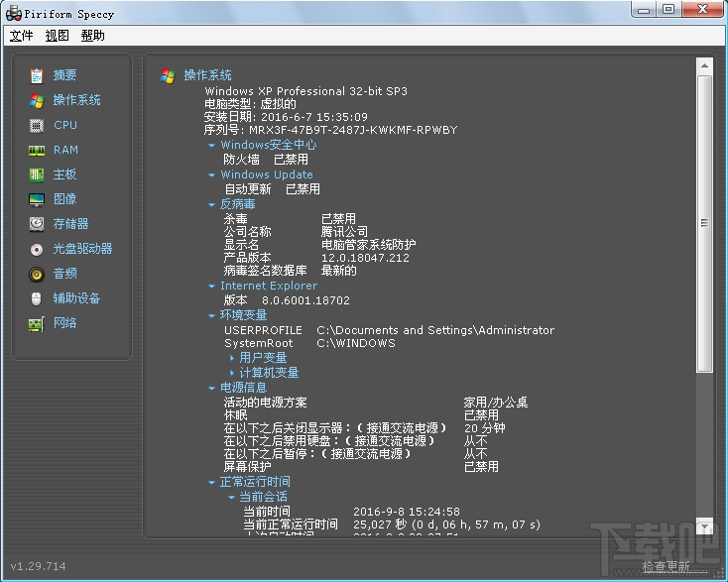Collapse the 环境变量 node
The image size is (728, 582).
[211, 316]
